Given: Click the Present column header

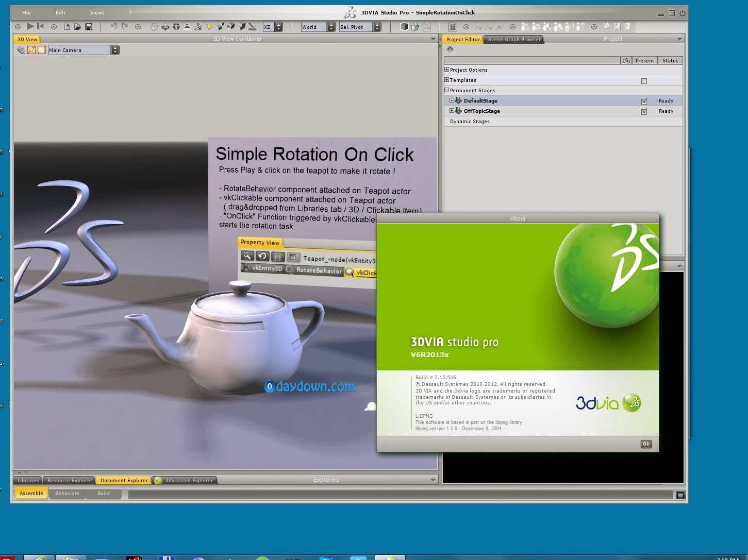Looking at the screenshot, I should pos(644,60).
